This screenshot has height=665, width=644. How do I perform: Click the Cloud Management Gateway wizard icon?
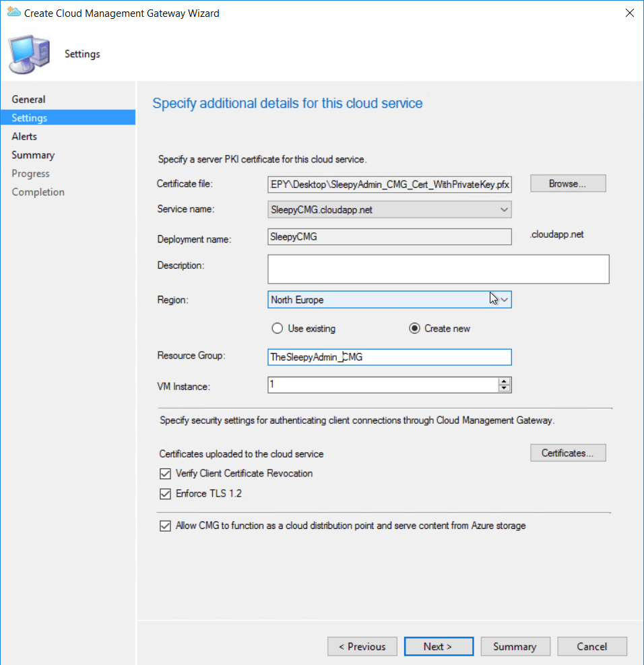tap(13, 12)
